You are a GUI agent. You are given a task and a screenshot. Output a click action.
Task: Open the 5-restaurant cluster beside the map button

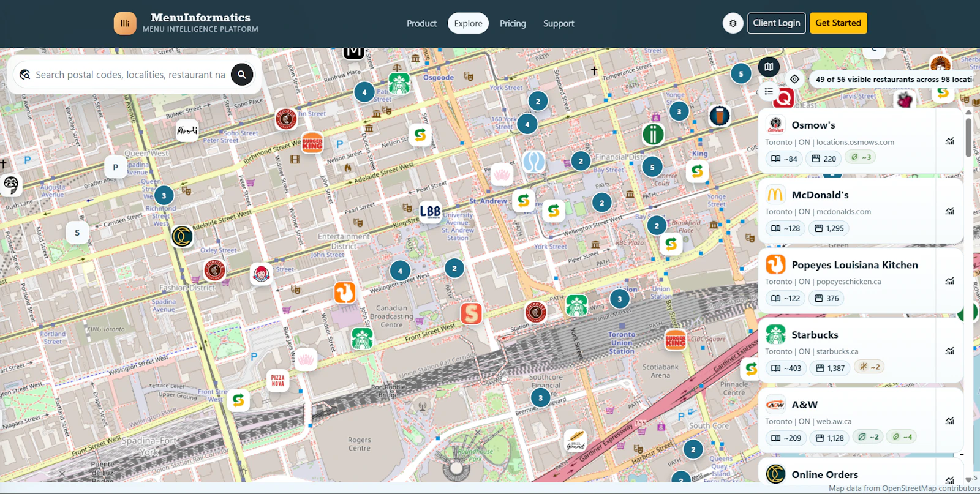(741, 74)
